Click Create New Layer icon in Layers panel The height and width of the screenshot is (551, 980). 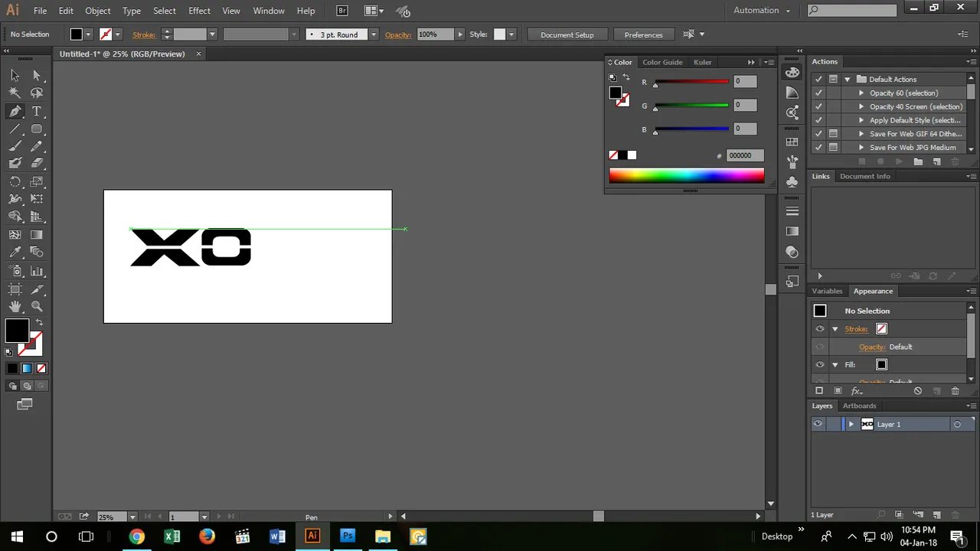point(936,514)
